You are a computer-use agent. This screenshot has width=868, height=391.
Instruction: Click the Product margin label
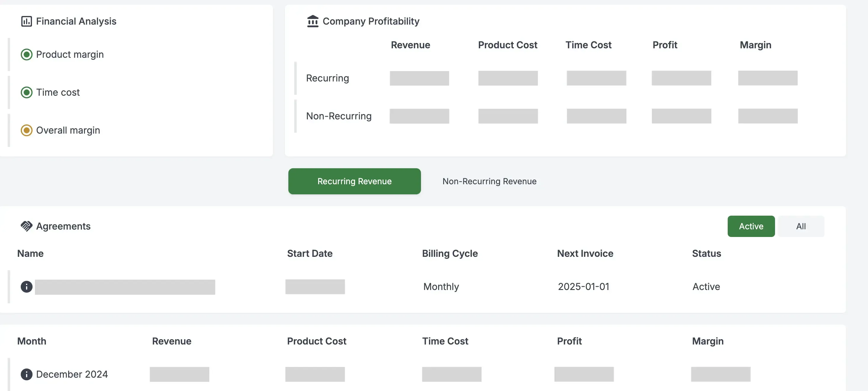click(x=70, y=55)
